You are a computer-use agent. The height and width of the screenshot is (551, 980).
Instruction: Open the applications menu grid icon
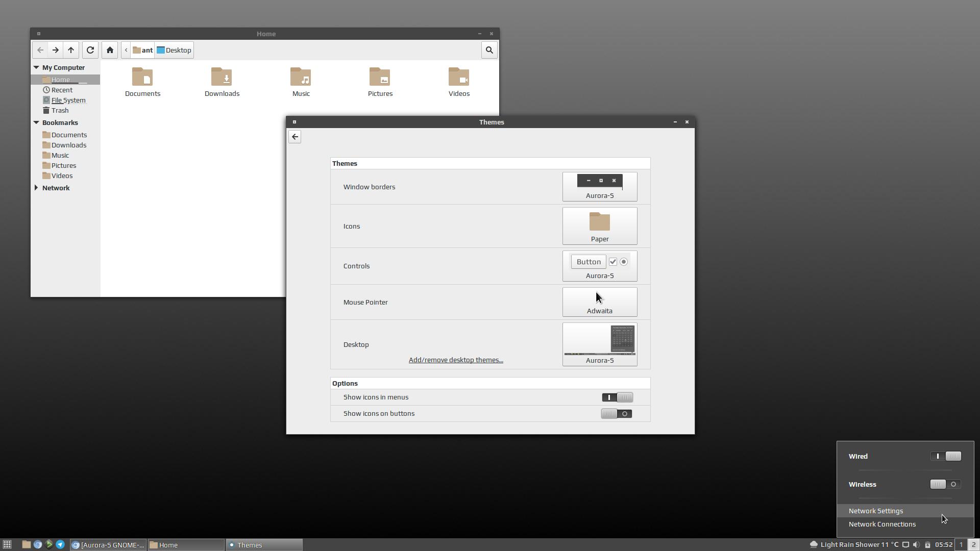click(7, 545)
